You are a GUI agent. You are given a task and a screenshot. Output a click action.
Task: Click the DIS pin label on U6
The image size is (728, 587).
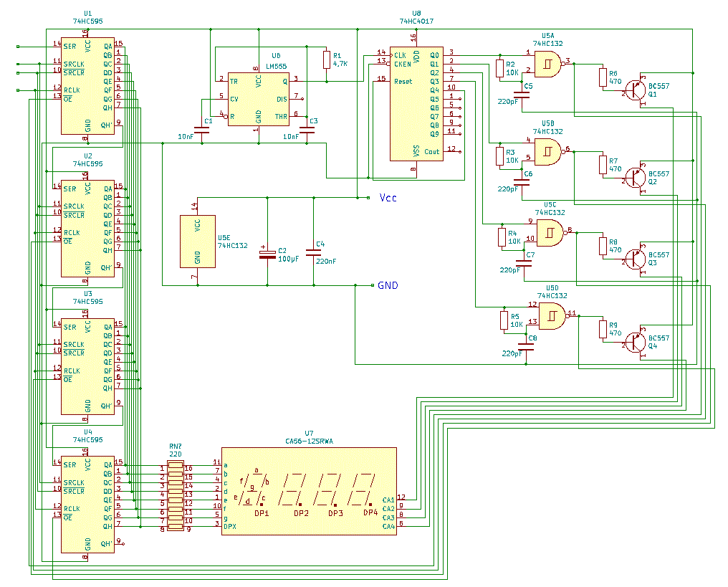(282, 99)
